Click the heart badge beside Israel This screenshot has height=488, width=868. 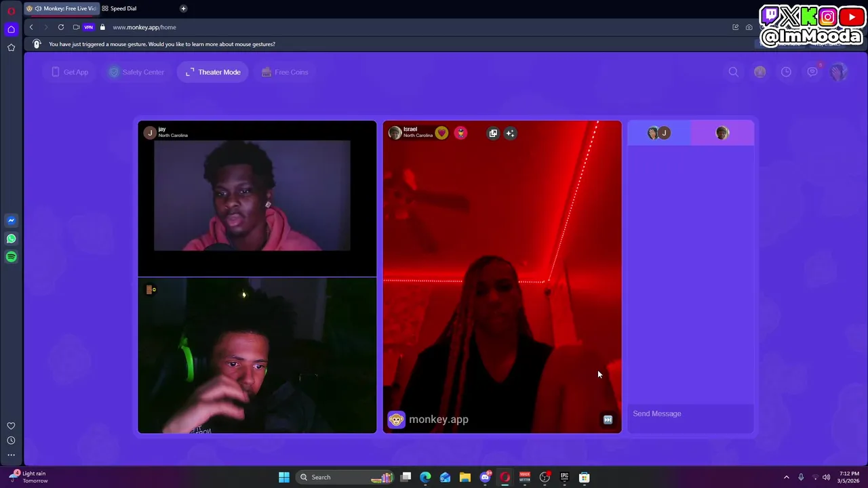point(441,133)
